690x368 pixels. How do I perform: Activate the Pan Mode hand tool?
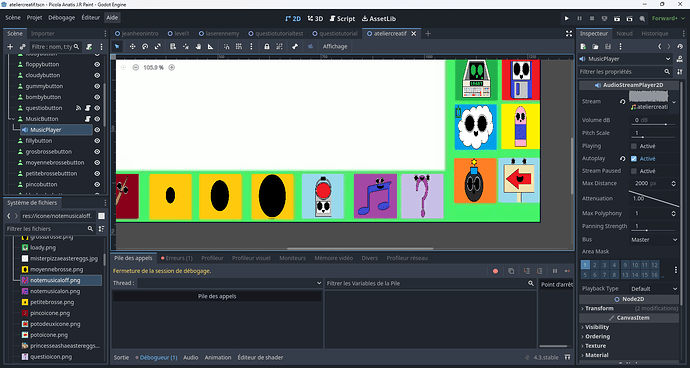[x=198, y=46]
